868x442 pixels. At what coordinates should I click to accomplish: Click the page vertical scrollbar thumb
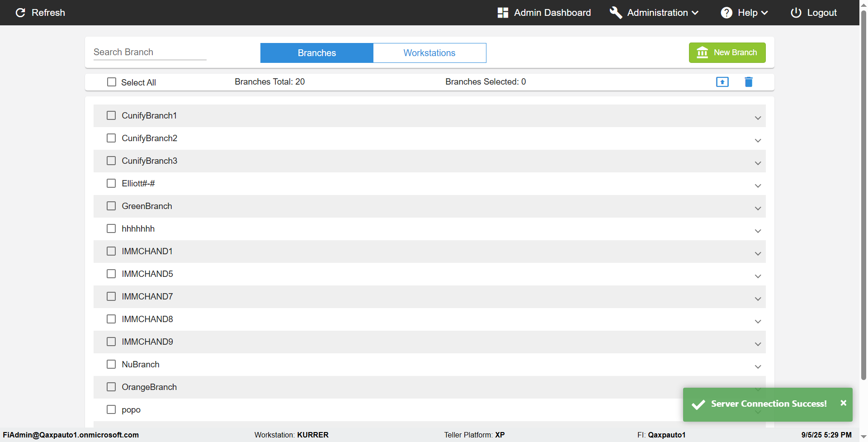coord(863,195)
